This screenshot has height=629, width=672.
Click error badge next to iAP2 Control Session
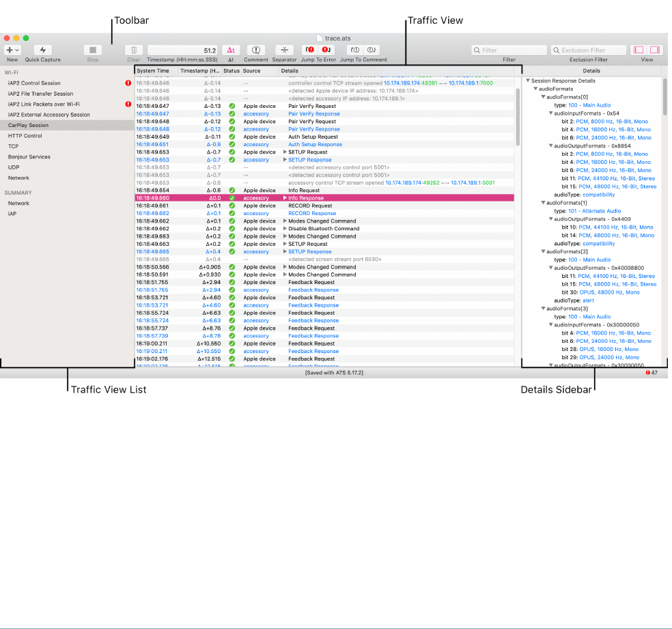click(128, 83)
